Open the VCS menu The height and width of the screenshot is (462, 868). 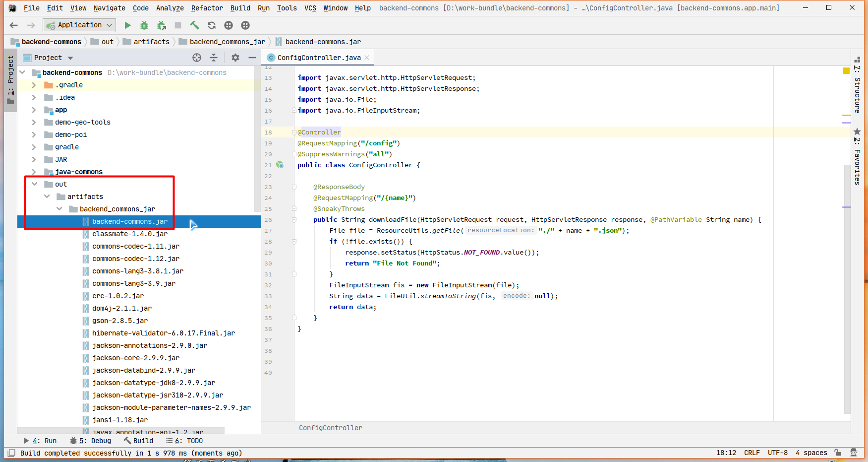310,8
